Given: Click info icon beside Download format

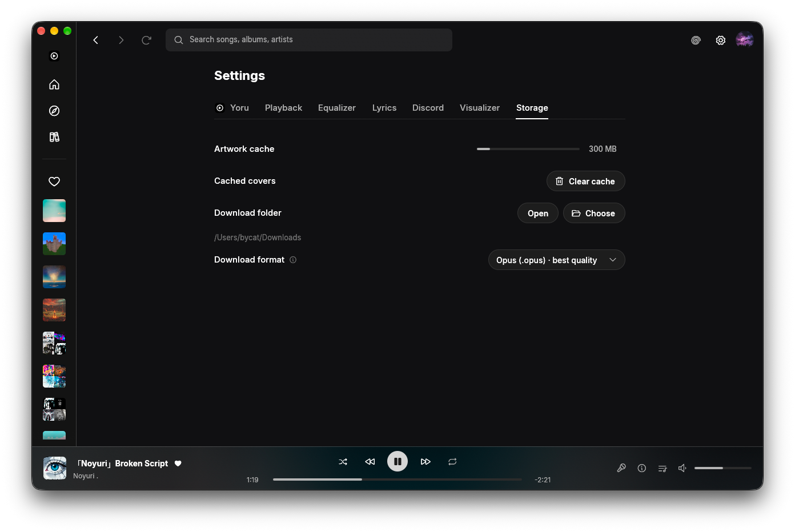Looking at the screenshot, I should 293,260.
